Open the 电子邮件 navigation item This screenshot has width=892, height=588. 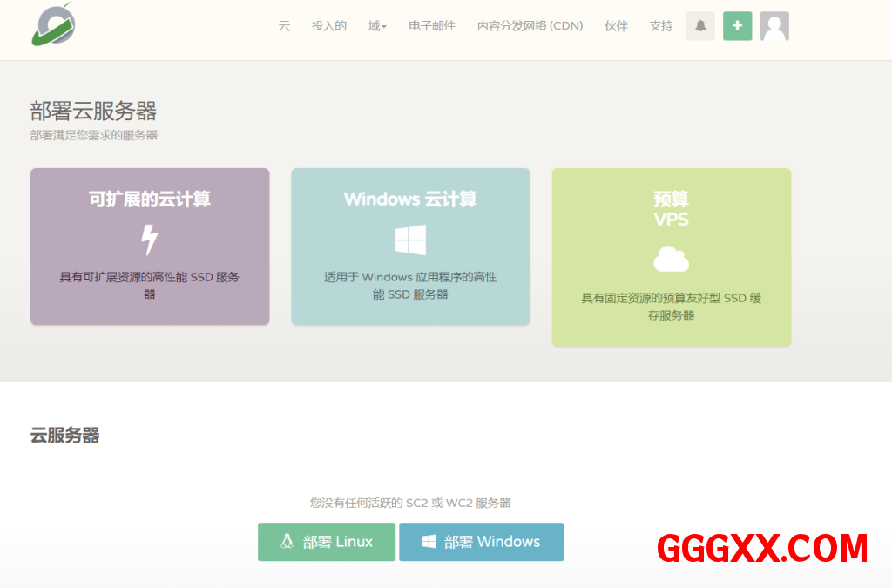coord(432,26)
